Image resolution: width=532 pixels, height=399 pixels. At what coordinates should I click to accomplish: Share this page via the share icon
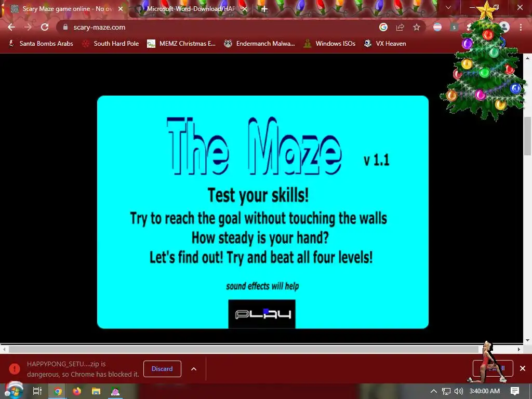coord(400,27)
